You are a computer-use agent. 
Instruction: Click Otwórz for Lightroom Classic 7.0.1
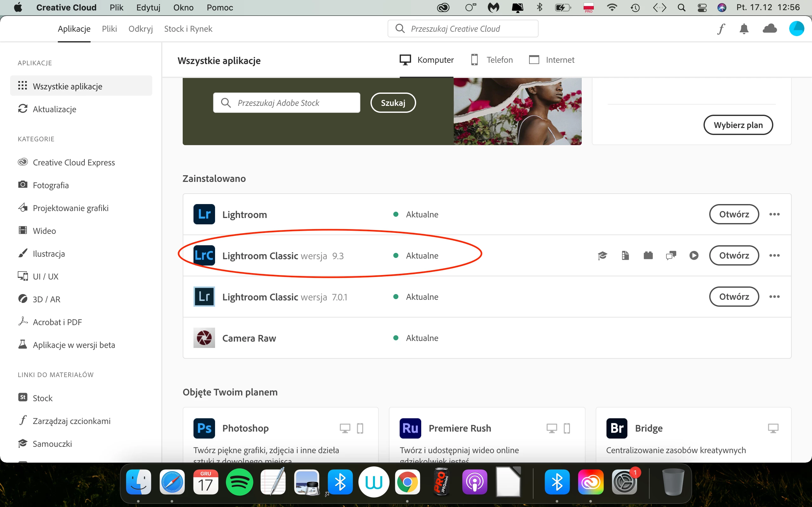[734, 297]
